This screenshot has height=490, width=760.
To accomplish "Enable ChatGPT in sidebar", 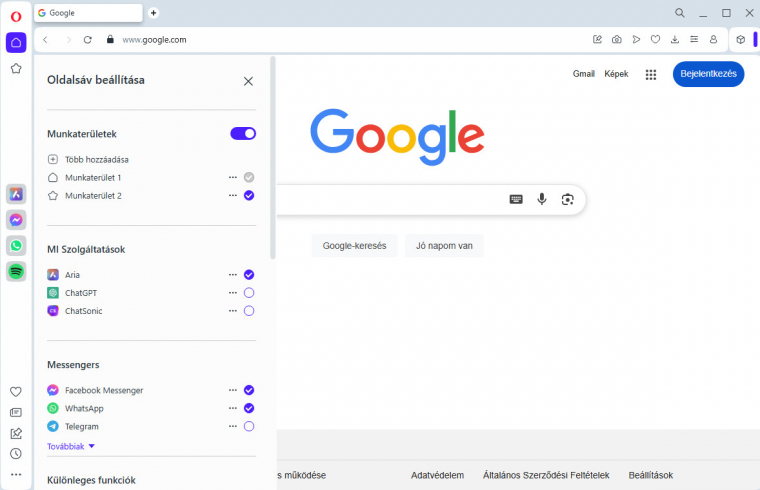I will pos(249,293).
